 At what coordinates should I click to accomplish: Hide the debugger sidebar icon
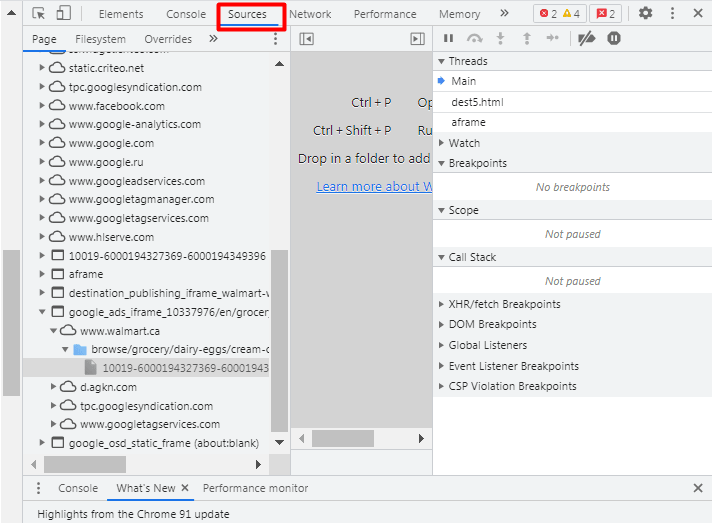[x=417, y=39]
